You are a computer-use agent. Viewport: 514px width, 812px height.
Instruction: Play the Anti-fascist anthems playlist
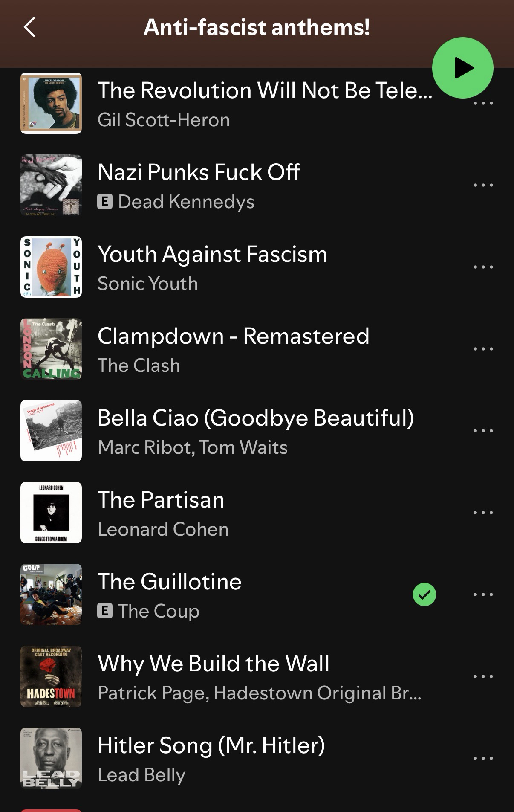462,68
